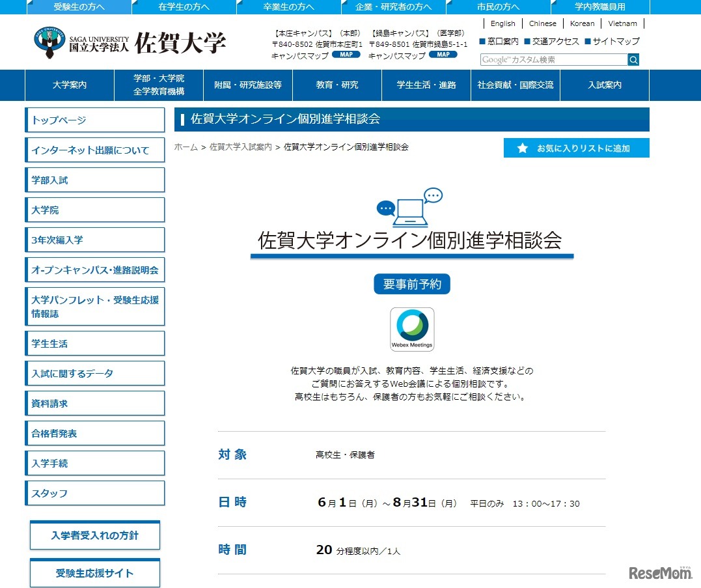Open the 社会貢献・国際交流 navigation menu
This screenshot has height=588, width=701.
tap(515, 85)
